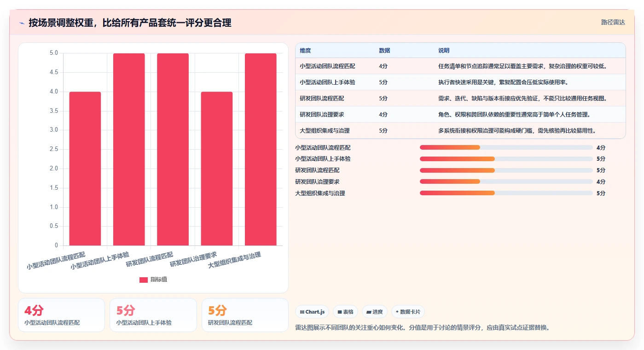This screenshot has height=350, width=644.
Task: Click description starting 任务清单和节点追踪
Action: [523, 66]
